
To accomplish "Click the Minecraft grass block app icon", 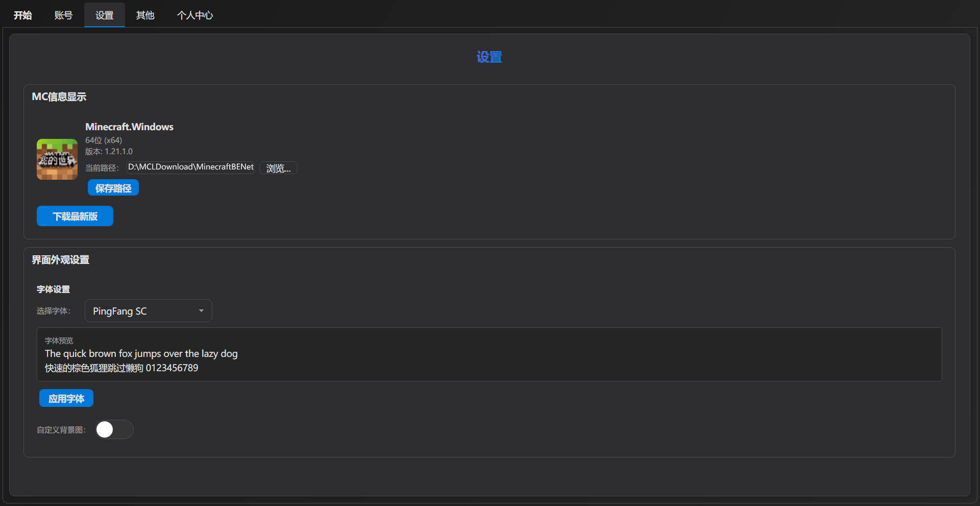I will coord(57,159).
